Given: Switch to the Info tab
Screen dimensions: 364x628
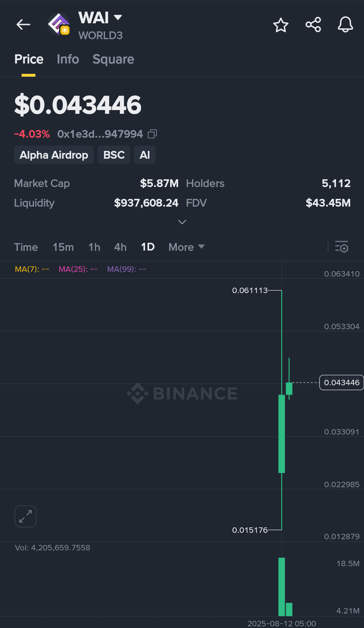Looking at the screenshot, I should [x=68, y=59].
